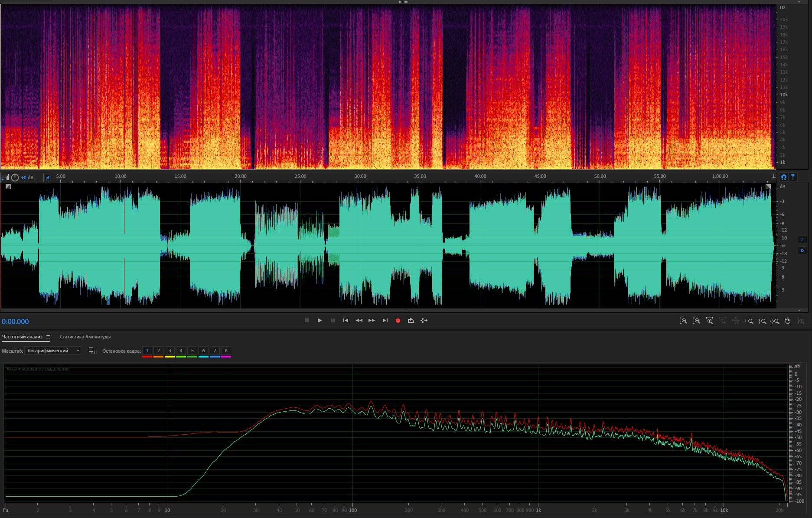Toggle the snapping magnet icon

click(783, 177)
